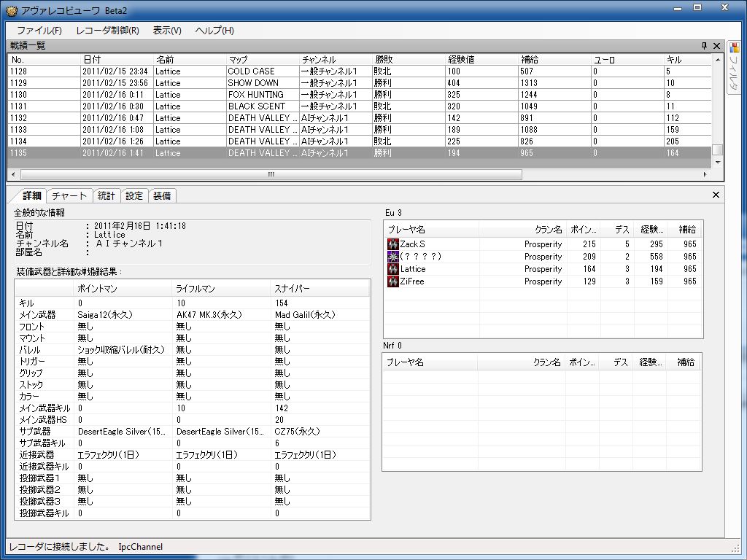Select record 1132 row
Screen dimensions: 747x560
pos(360,118)
